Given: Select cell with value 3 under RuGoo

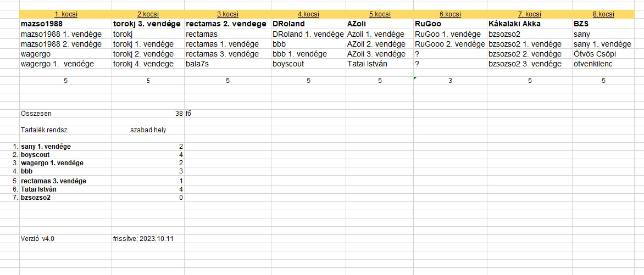Looking at the screenshot, I should 450,81.
